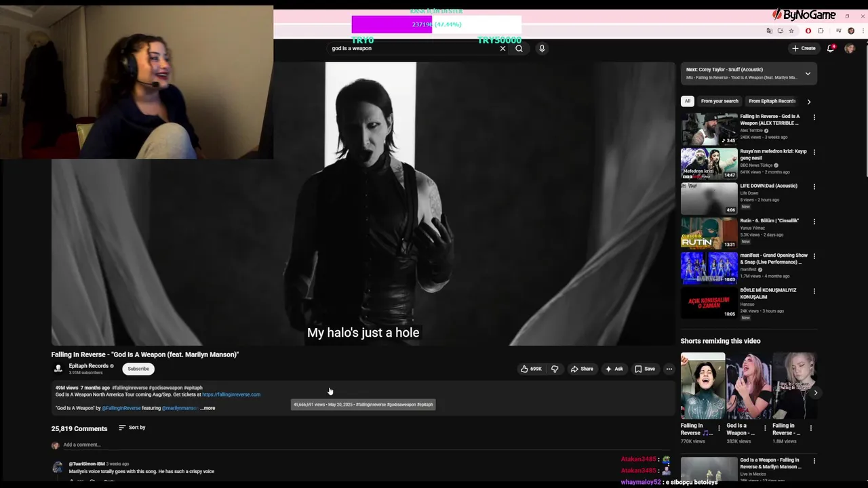Click the hashtag #godisaweapon in description

[165, 388]
